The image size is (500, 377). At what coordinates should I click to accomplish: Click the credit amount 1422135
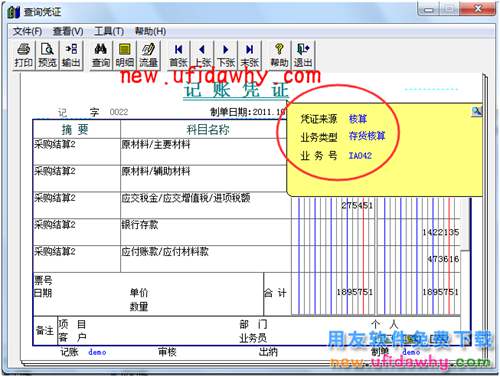(x=441, y=232)
